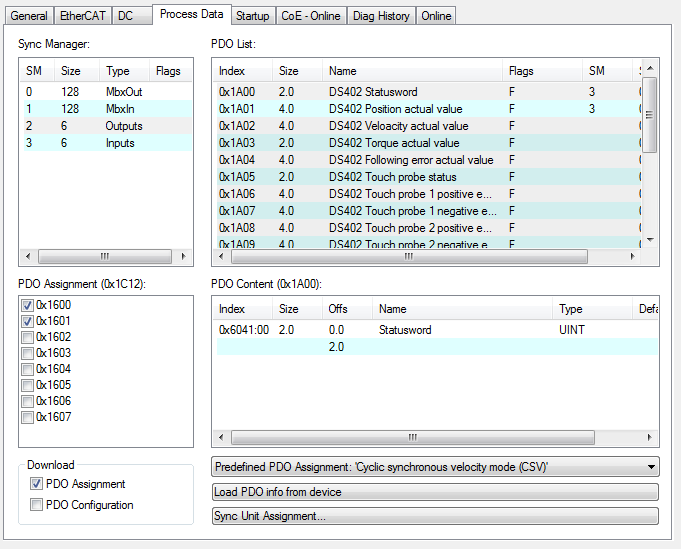Select PDO 0x1A01 Position actual value
The image size is (681, 549).
click(428, 109)
